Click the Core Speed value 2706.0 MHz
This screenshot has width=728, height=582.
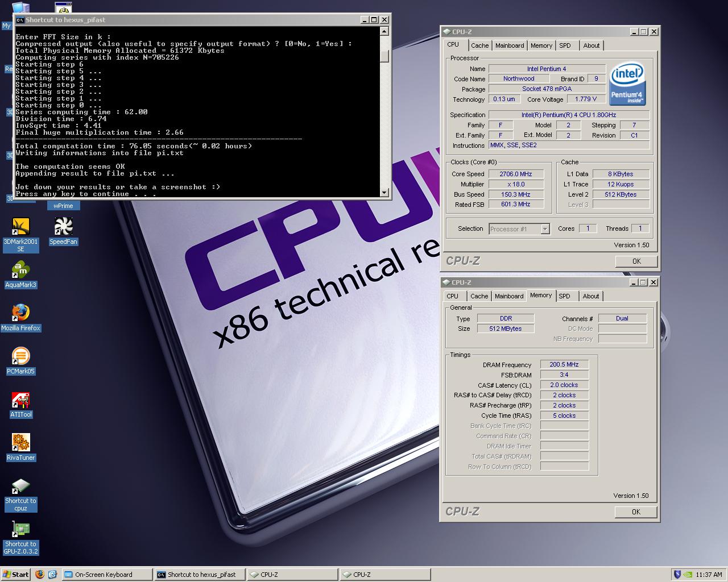coord(516,174)
